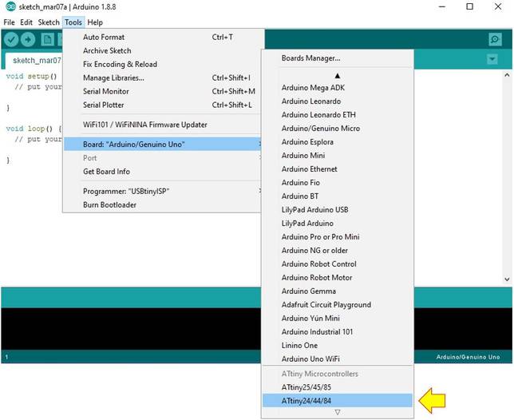This screenshot has height=420, width=514.
Task: Launch Serial Monitor from Tools menu
Action: click(162, 91)
